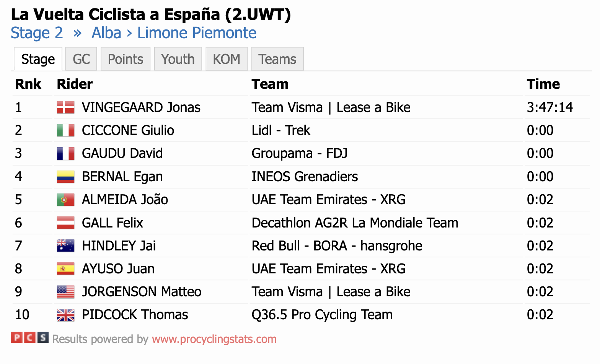Click the Denmark flag beside Vingegaard
Screen dimensions: 600x364
tap(65, 107)
